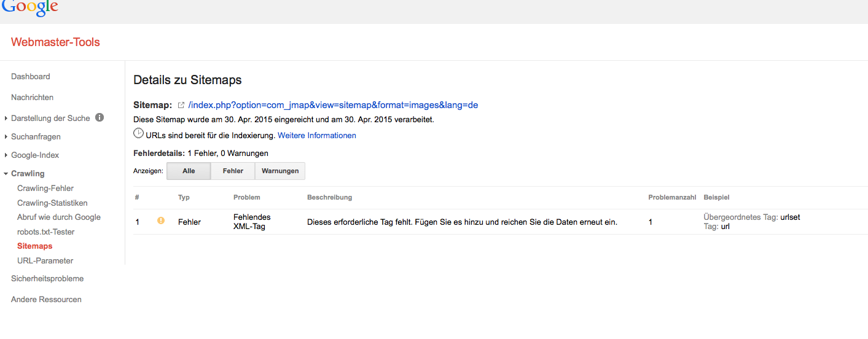This screenshot has width=868, height=339.
Task: Click the Google logo
Action: [30, 7]
